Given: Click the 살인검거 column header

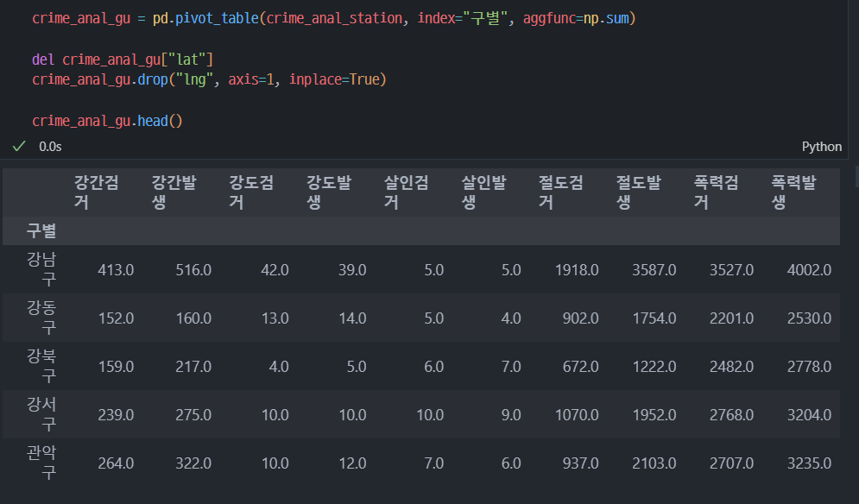Looking at the screenshot, I should tap(407, 192).
